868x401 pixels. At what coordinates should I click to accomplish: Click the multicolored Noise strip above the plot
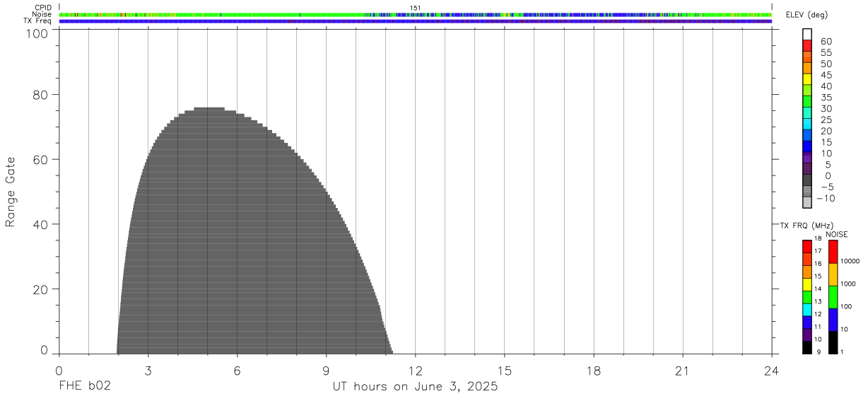click(x=416, y=14)
